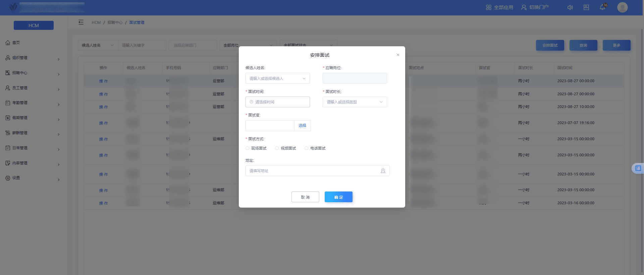Open the 候选人姓名 candidate dropdown in dialog

click(x=277, y=78)
